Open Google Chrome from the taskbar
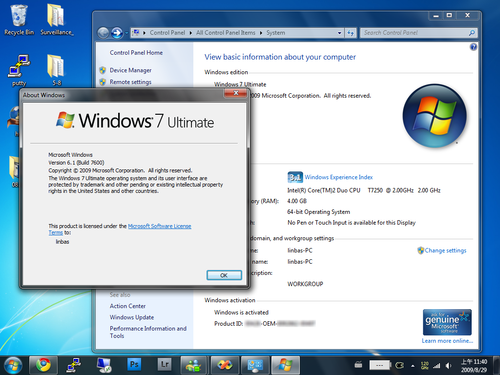The image size is (500, 375). pyautogui.click(x=43, y=365)
